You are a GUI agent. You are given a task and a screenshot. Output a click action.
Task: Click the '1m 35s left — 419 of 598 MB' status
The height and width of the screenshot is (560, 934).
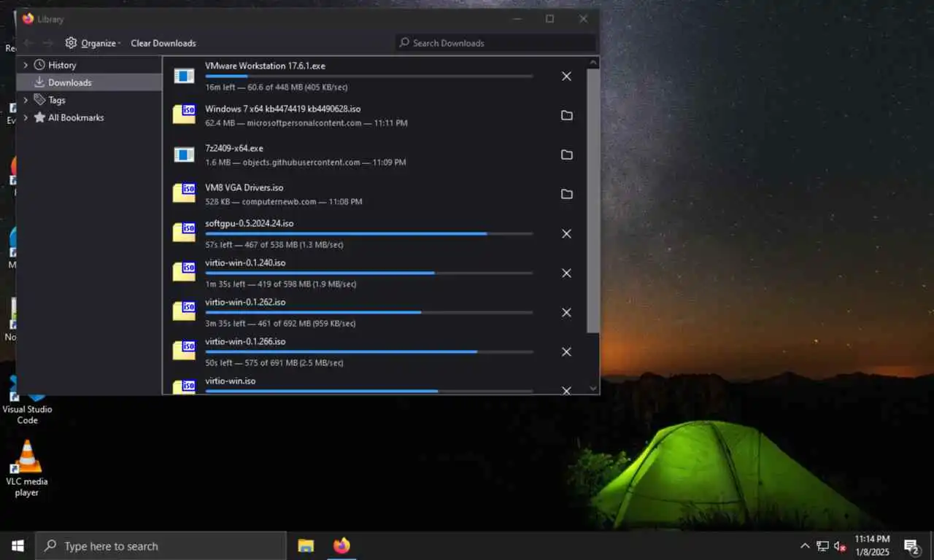tap(281, 284)
